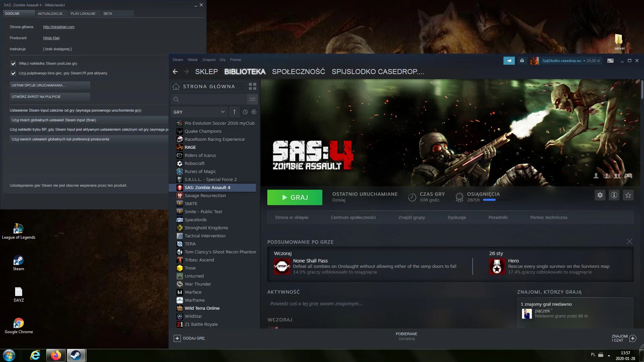Click the recent activity clock filter icon
The height and width of the screenshot is (362, 644).
click(x=245, y=112)
